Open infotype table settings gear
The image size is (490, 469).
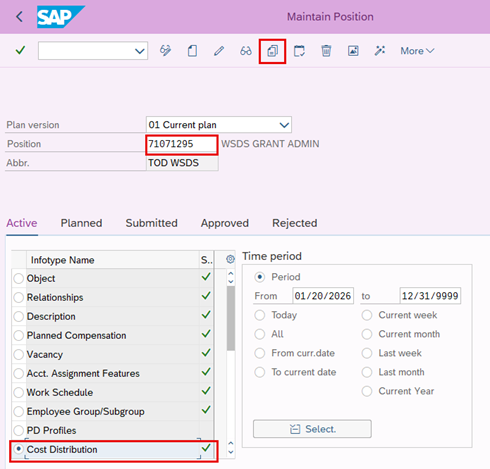point(230,259)
